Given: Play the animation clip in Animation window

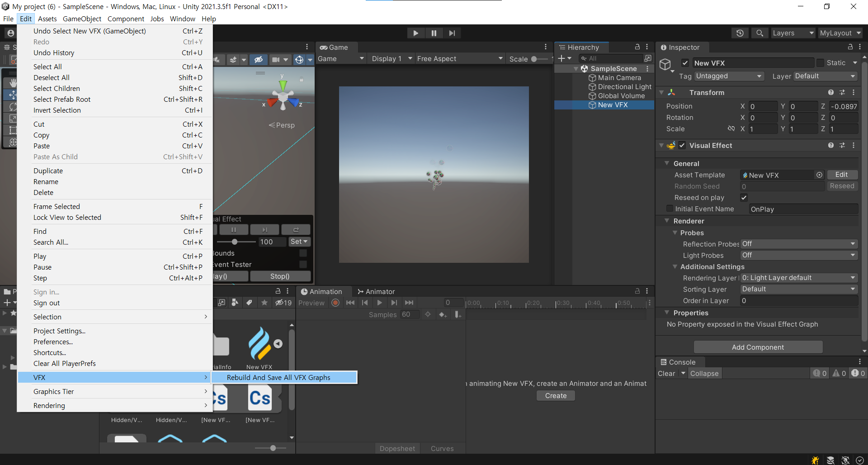Looking at the screenshot, I should point(379,303).
